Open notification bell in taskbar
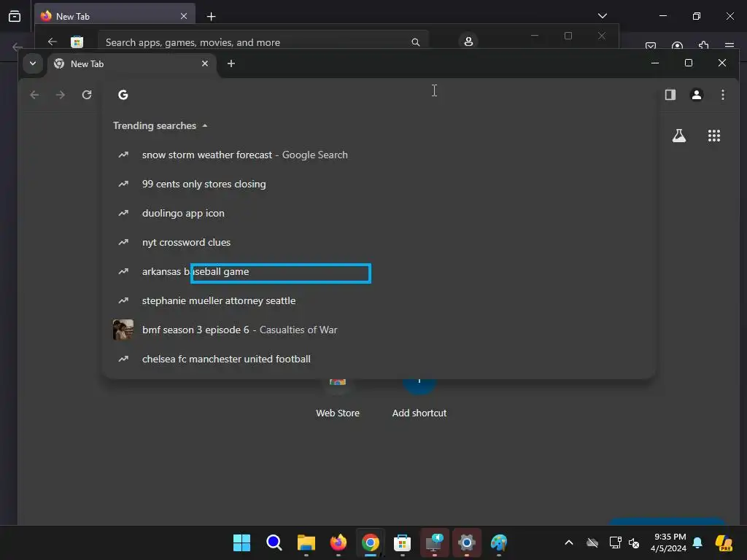Screen dimensions: 747x560 [697, 542]
